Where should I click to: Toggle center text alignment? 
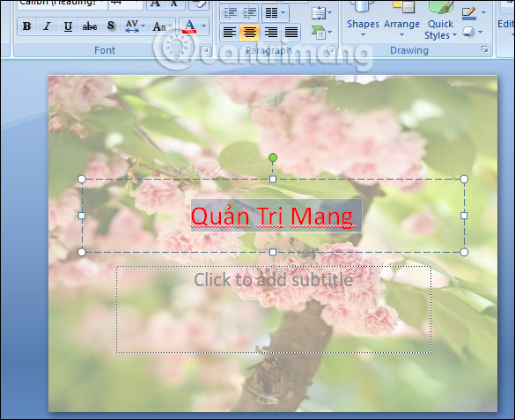(x=250, y=33)
